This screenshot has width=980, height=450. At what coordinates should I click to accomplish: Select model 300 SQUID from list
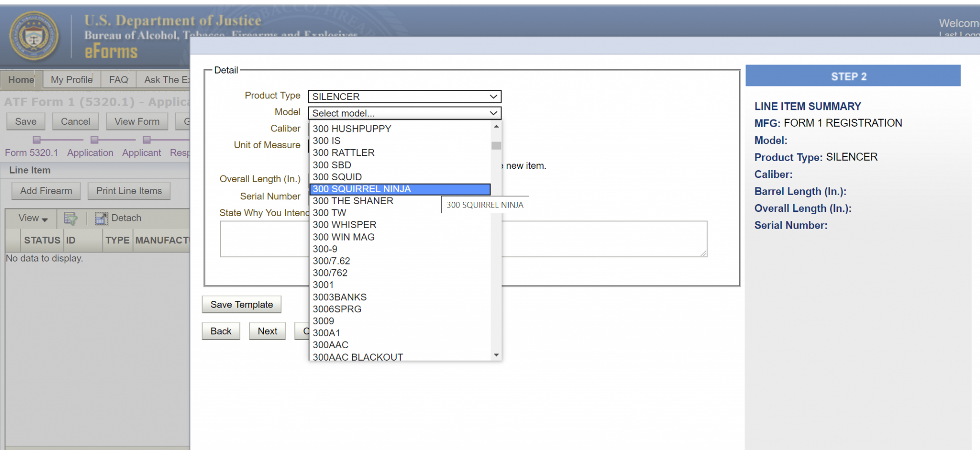pyautogui.click(x=400, y=177)
